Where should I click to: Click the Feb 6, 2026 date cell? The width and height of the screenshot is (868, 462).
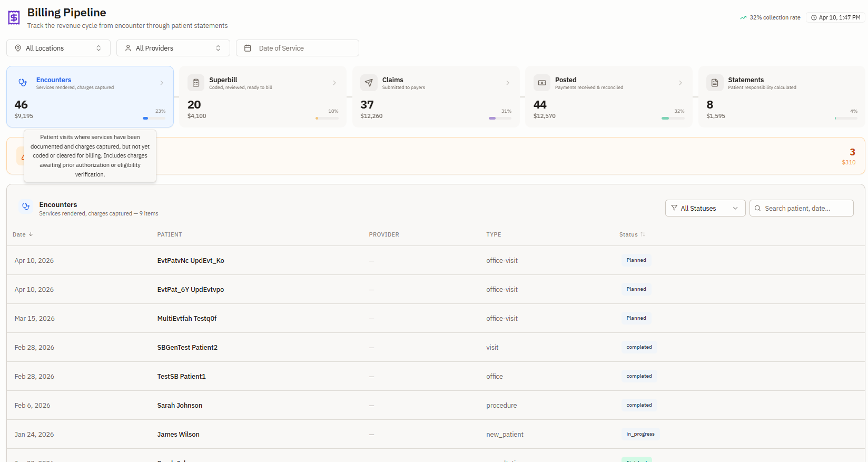pyautogui.click(x=33, y=405)
